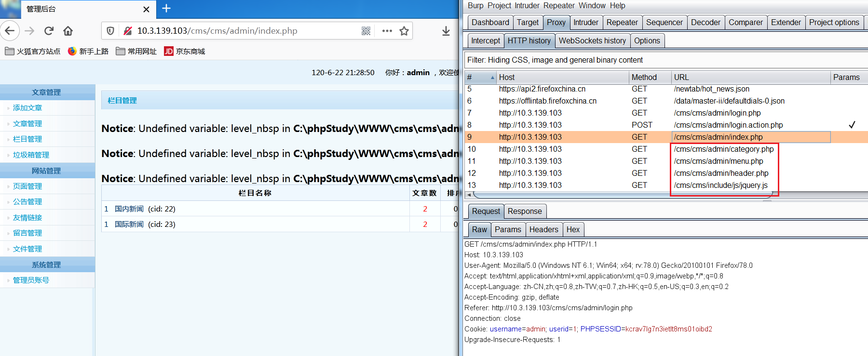Click the HTTP history filter bar
The image size is (868, 356).
coord(665,60)
